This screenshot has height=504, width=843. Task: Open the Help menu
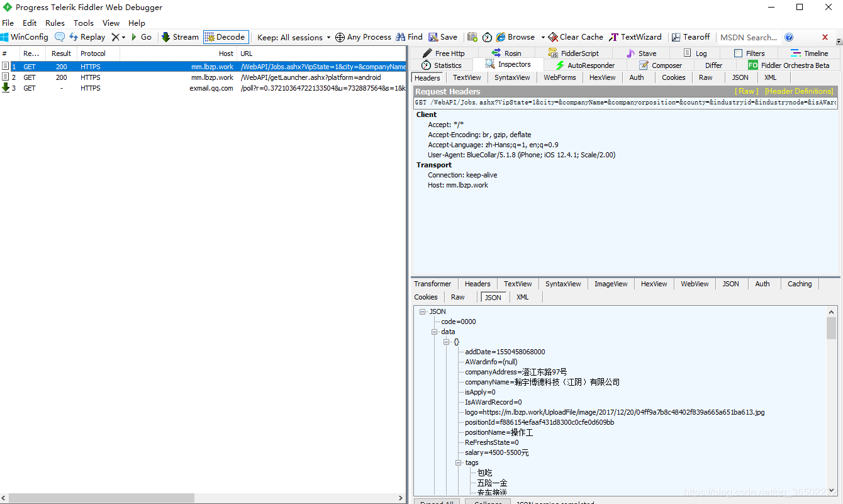point(137,23)
